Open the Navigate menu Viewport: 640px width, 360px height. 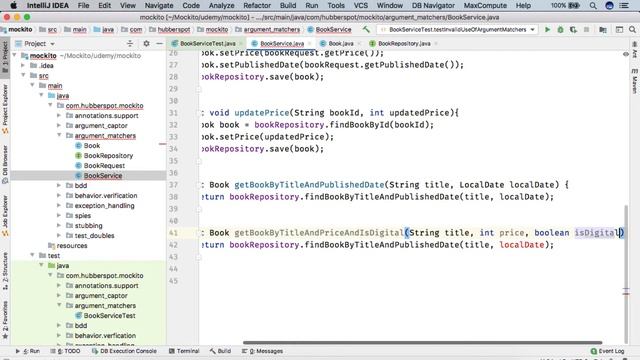[x=159, y=5]
